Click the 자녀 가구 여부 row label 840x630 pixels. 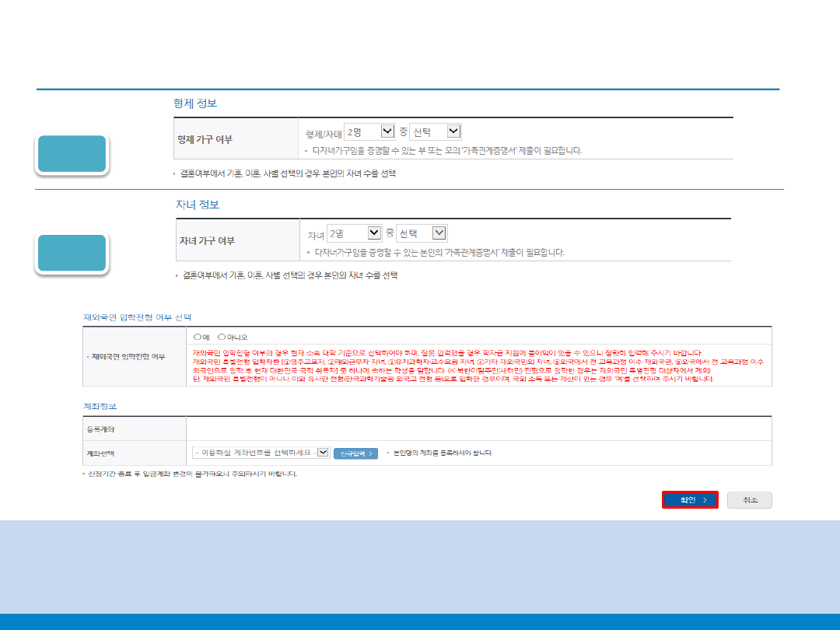pyautogui.click(x=207, y=241)
